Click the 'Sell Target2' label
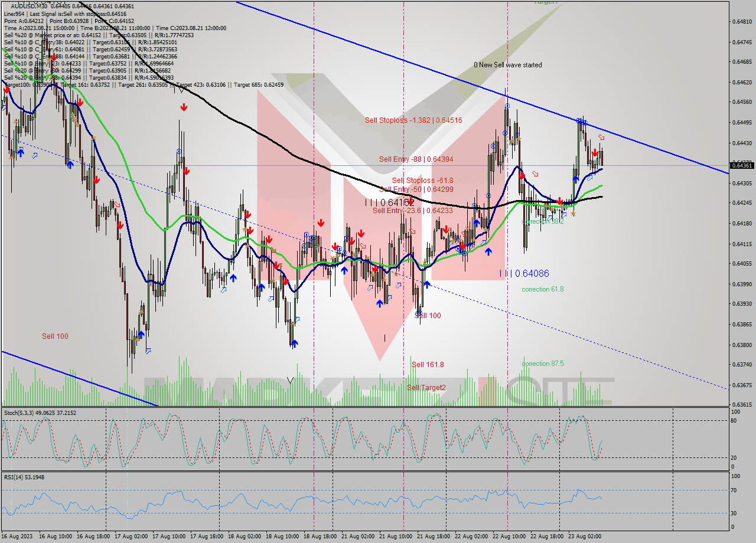756x543 pixels. (x=423, y=389)
